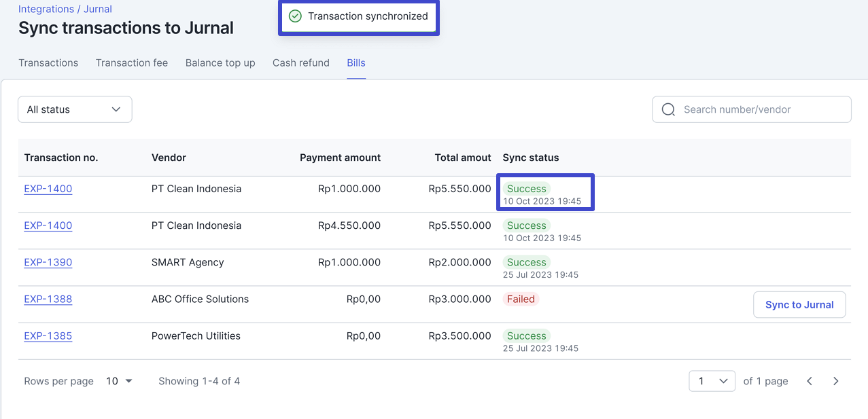868x419 pixels.
Task: Click the Payment amount column header
Action: [x=340, y=158]
